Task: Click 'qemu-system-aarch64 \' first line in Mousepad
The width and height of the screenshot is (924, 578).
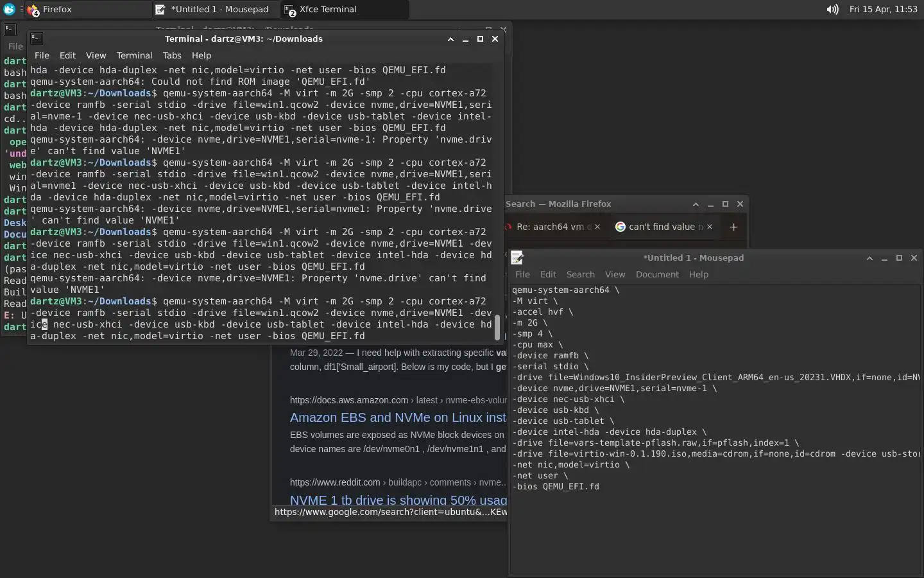Action: 565,290
